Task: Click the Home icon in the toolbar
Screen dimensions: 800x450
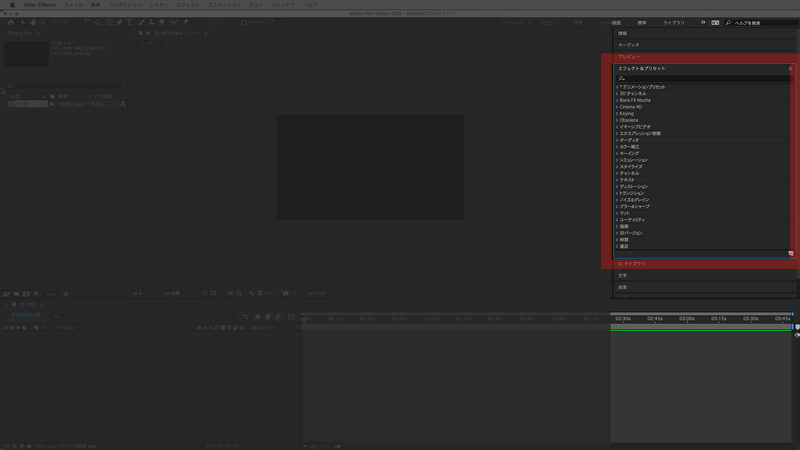Action: click(x=11, y=21)
